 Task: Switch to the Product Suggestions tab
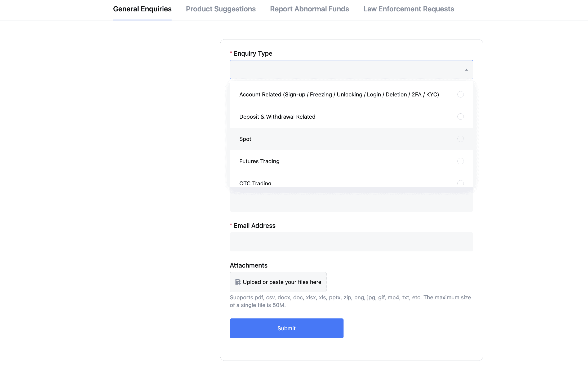[x=221, y=9]
